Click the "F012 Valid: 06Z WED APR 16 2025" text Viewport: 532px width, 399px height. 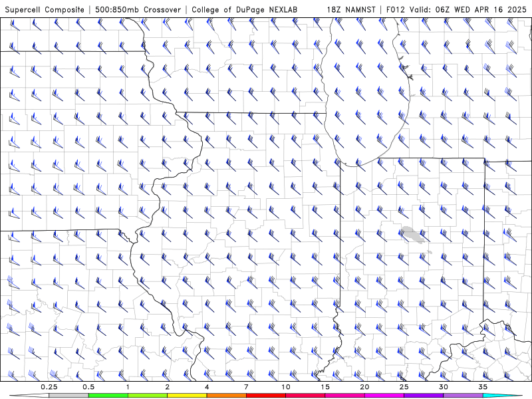456,9
